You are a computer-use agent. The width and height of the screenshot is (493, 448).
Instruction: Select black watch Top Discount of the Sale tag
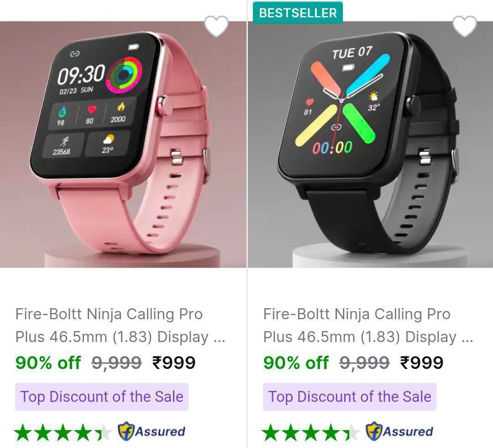tap(349, 397)
